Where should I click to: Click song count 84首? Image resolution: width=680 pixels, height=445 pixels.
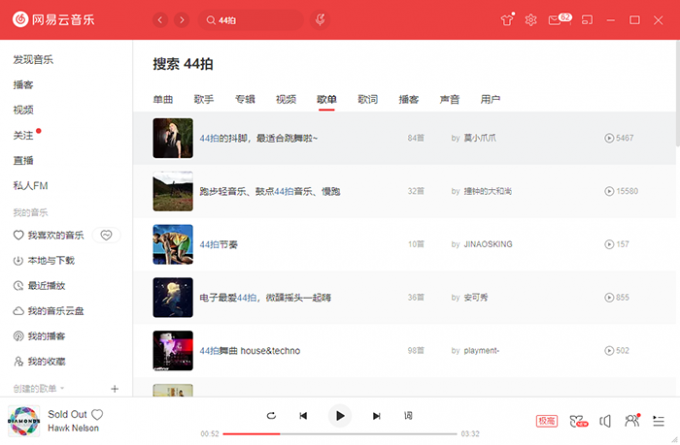point(416,138)
